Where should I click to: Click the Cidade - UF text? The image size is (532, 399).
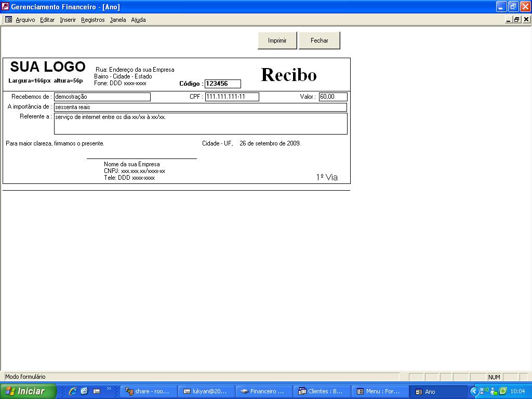(218, 143)
